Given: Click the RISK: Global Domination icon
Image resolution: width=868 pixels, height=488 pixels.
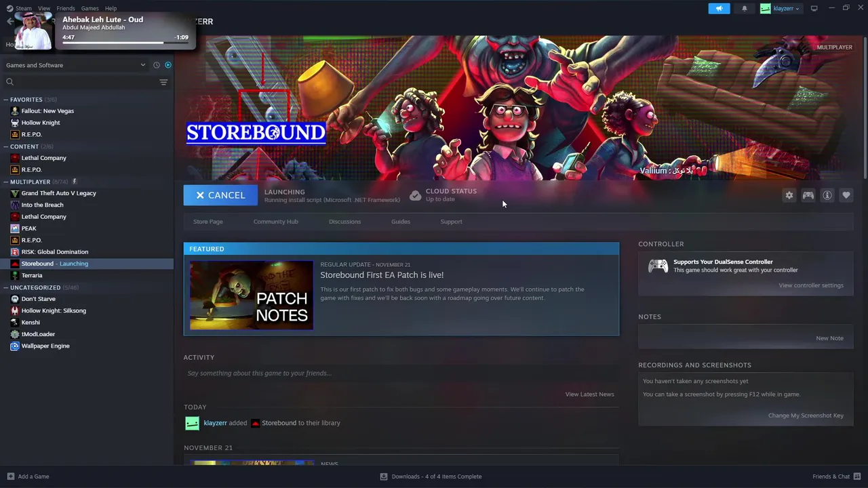Looking at the screenshot, I should coord(15,252).
